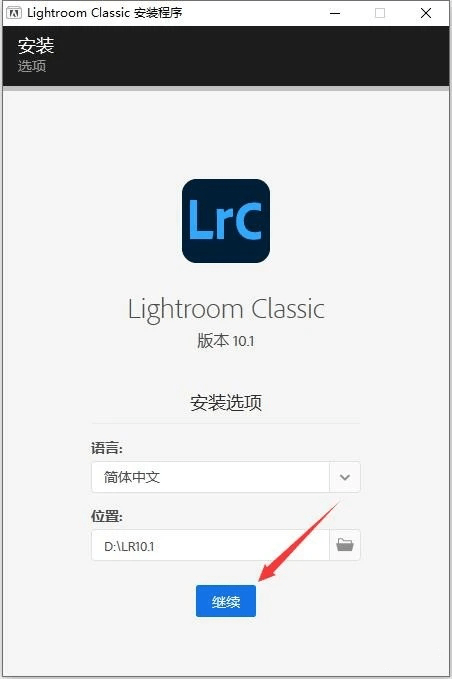The width and height of the screenshot is (452, 679).
Task: Click the 安装 header title
Action: tap(36, 45)
